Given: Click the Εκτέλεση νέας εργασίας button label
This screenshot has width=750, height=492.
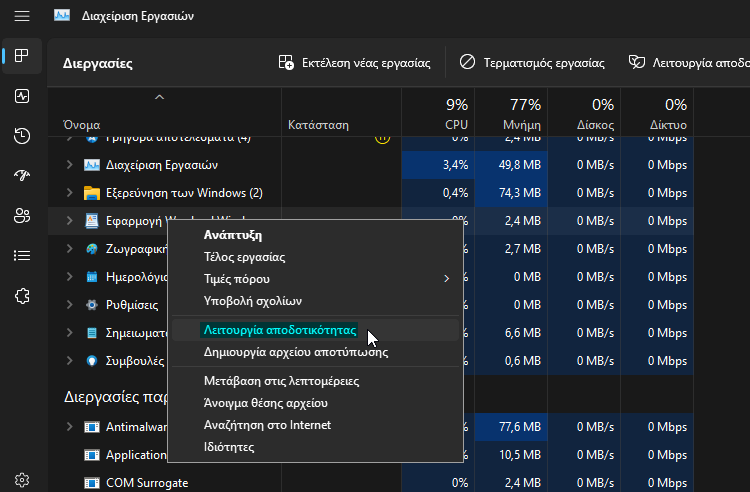Looking at the screenshot, I should pos(366,63).
